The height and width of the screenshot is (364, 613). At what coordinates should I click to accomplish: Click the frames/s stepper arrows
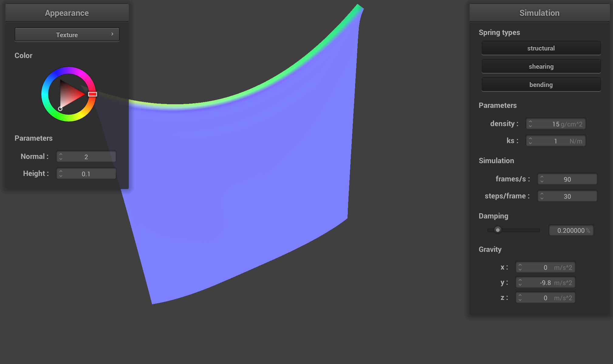click(x=542, y=179)
